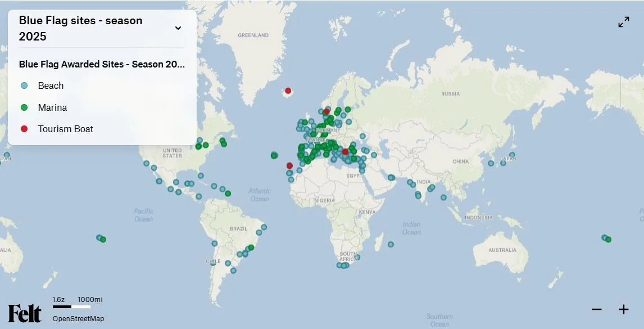Click the INDONESIA map label
This screenshot has height=329, width=644.
478,218
